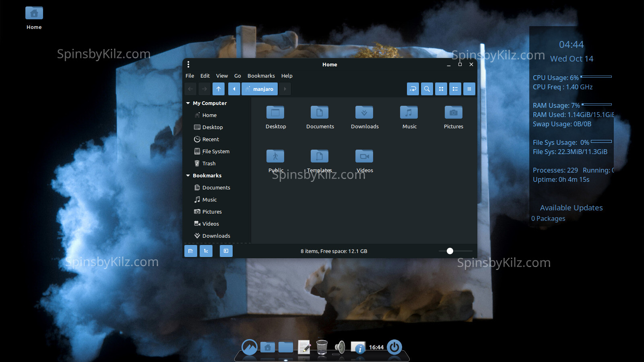Click the manjaro path bar button

[260, 89]
